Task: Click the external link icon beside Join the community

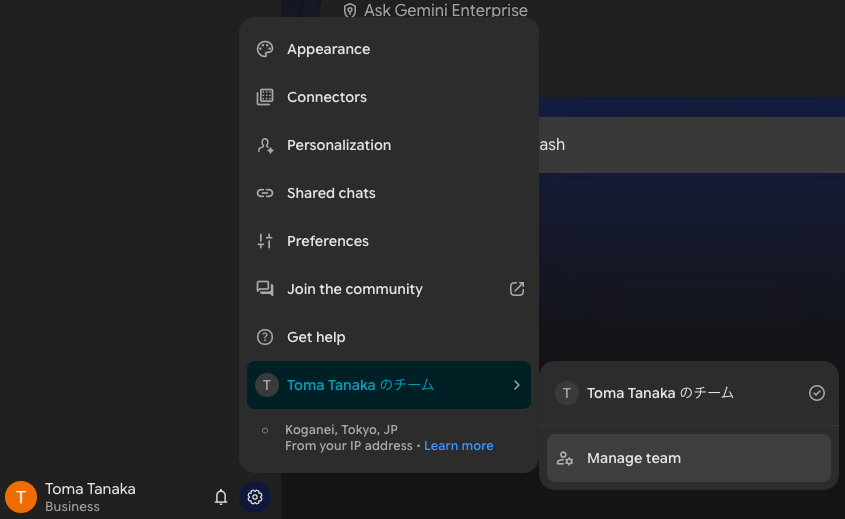Action: coord(517,289)
